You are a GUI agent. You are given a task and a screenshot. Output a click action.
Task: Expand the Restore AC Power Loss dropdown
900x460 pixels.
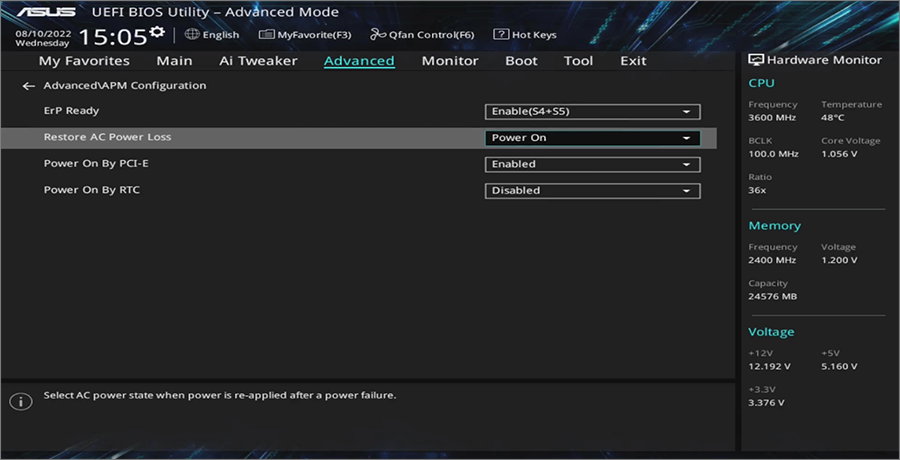[592, 138]
